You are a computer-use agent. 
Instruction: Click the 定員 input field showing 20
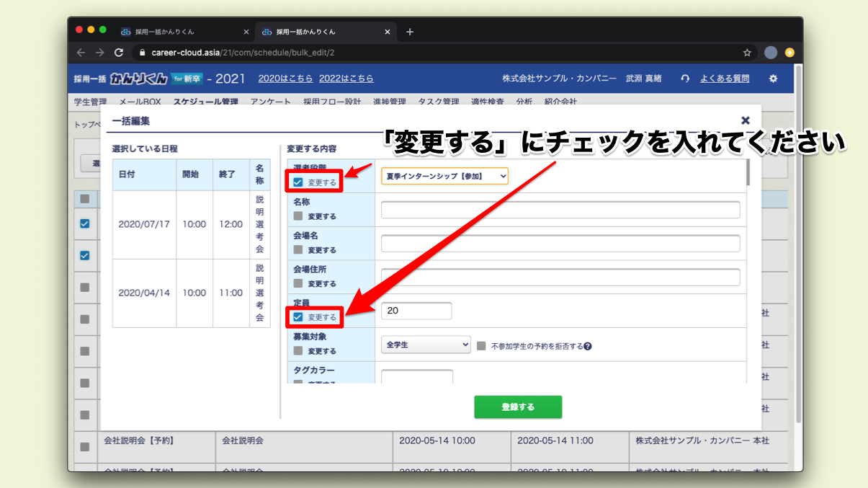coord(416,311)
